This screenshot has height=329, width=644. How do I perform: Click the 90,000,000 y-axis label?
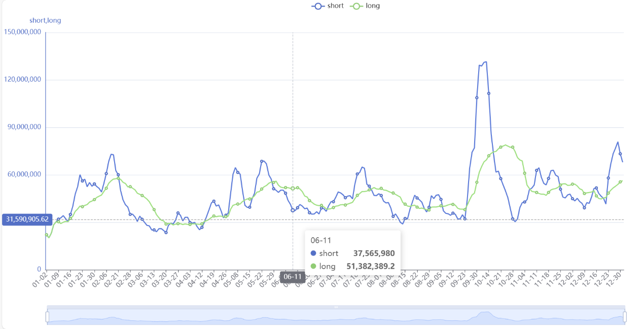pyautogui.click(x=24, y=127)
